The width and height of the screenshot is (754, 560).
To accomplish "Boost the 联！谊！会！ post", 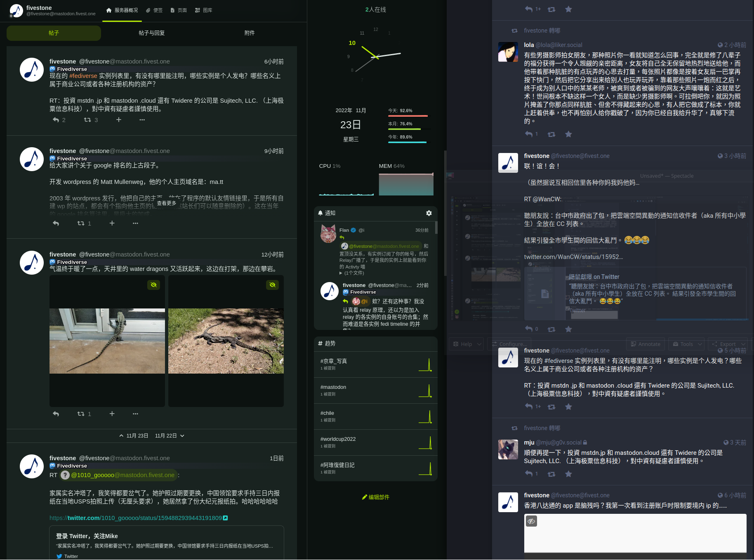I will tap(551, 329).
